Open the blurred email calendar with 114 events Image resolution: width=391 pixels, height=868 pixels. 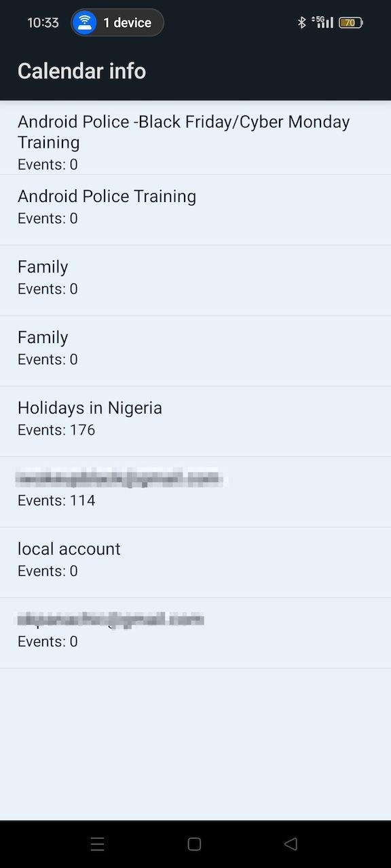coord(195,492)
